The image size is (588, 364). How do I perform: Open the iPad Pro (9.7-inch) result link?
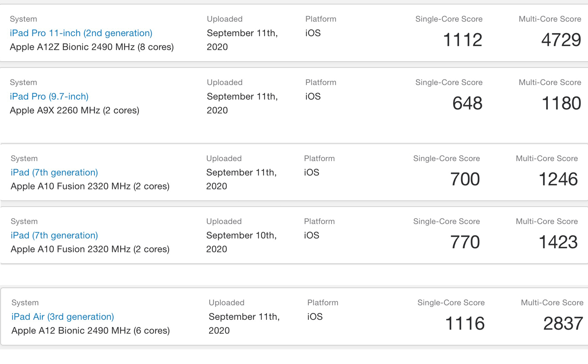point(49,96)
